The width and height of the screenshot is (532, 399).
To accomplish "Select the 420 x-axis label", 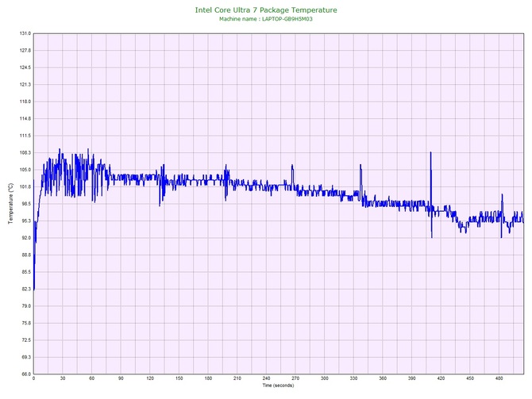I will pyautogui.click(x=441, y=378).
